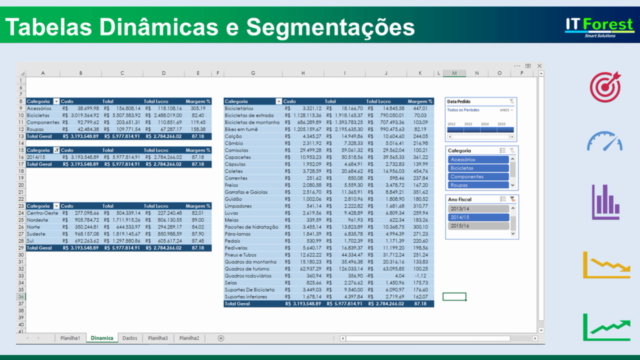Open Categoria filter dropdown in column G table
640x360 pixels.
pos(279,101)
